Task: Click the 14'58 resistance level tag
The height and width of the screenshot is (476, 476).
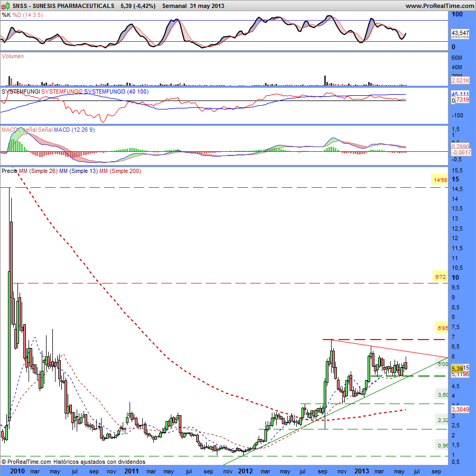Action: tap(440, 180)
